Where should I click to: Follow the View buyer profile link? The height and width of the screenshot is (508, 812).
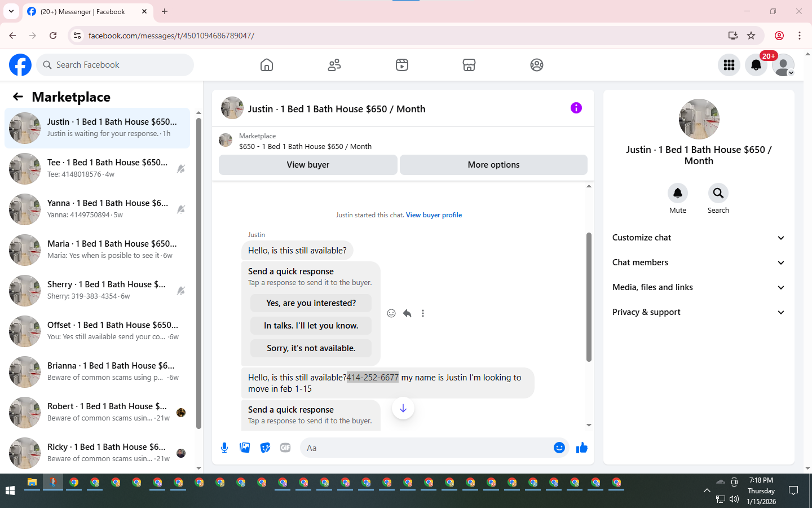coord(434,215)
